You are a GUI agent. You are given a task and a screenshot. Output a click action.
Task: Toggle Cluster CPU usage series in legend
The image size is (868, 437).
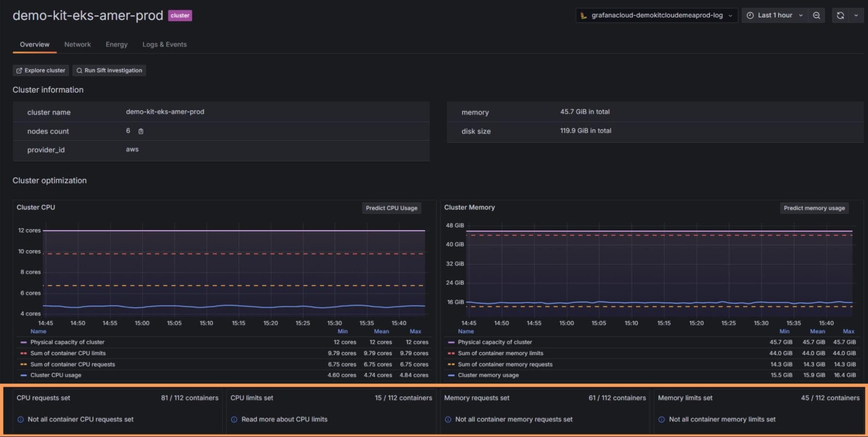pyautogui.click(x=56, y=375)
